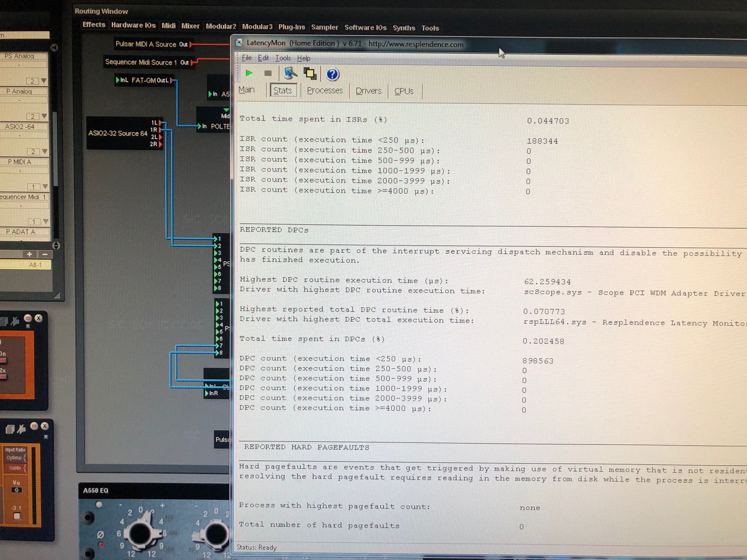
Task: Click the Alt-1 preset field
Action: tap(25, 265)
